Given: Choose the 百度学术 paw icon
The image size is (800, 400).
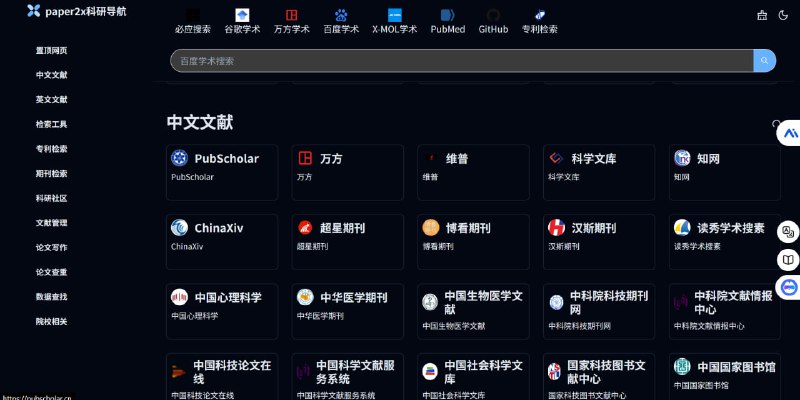Looking at the screenshot, I should coord(341,16).
